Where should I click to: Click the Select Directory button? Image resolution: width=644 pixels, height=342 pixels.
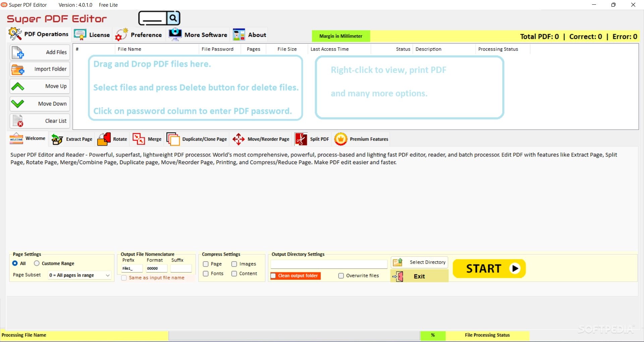419,262
